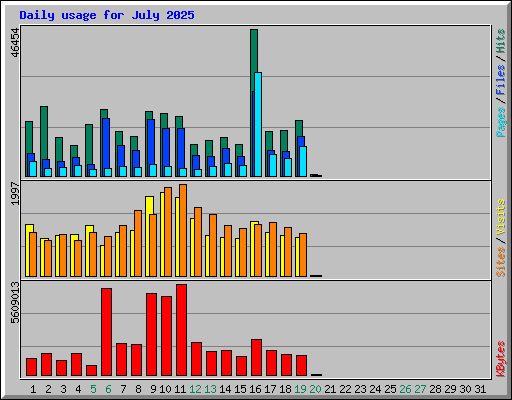Click the Pages legend label
512x400 pixels.
tap(501, 122)
